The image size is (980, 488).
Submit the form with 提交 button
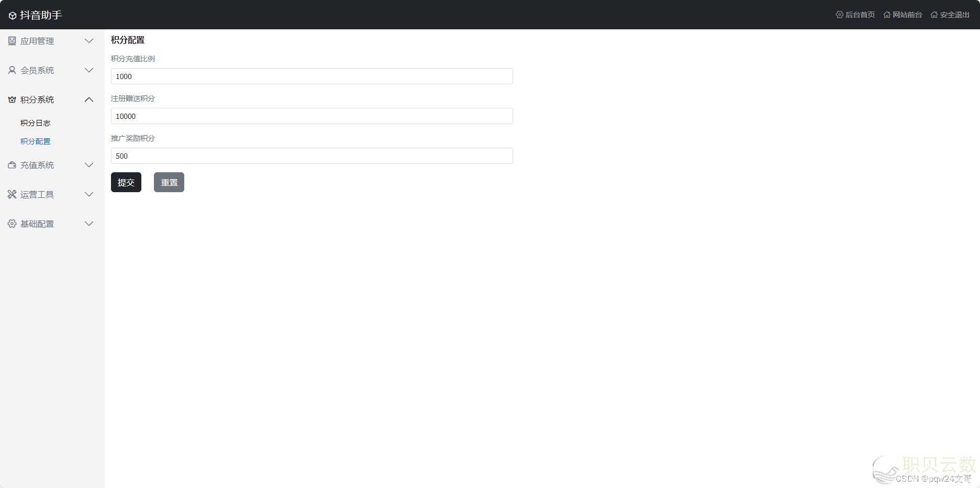126,182
